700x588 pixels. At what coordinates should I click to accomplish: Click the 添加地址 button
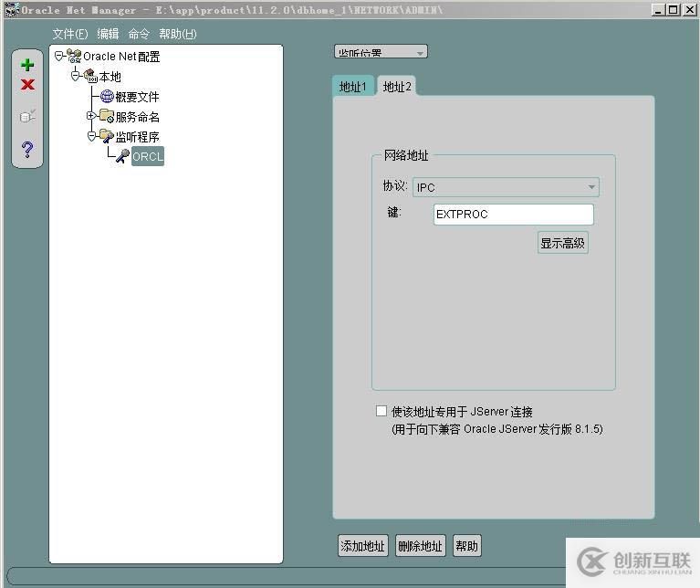tap(362, 546)
